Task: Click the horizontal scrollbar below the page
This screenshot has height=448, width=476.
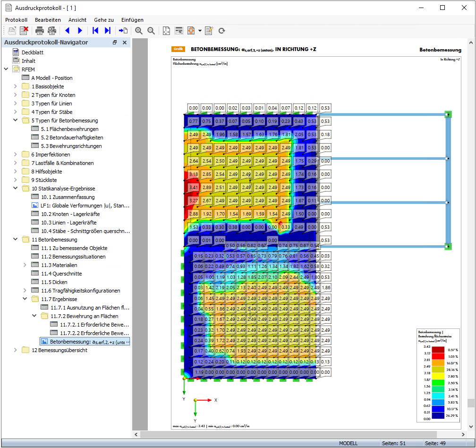Action: (x=293, y=434)
